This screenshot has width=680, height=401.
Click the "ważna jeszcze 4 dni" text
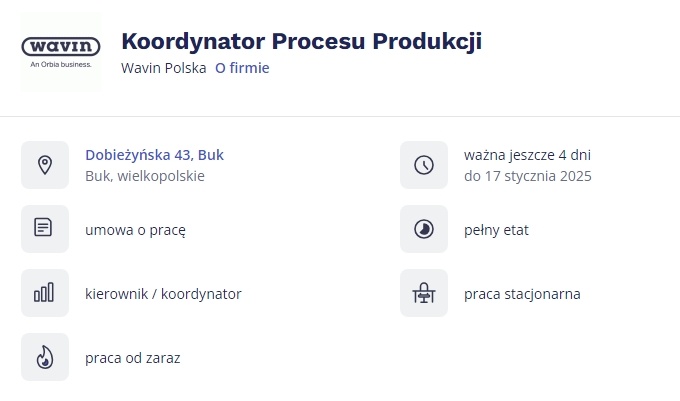click(527, 154)
